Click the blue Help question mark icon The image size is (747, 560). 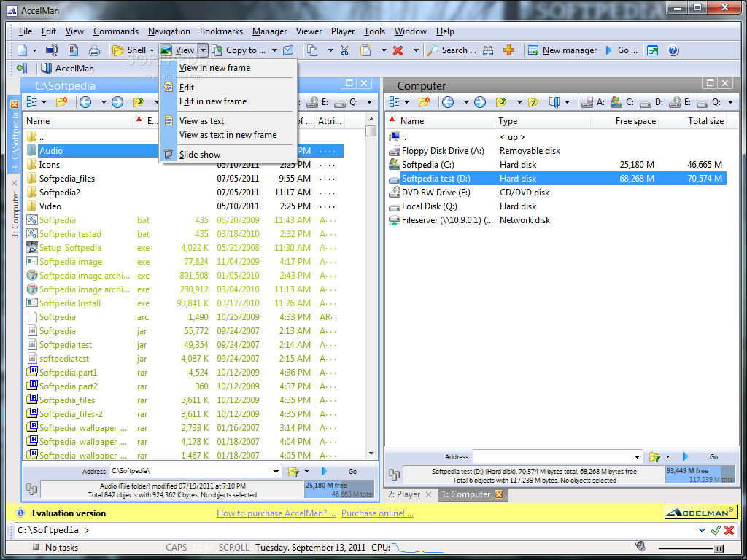coord(673,50)
